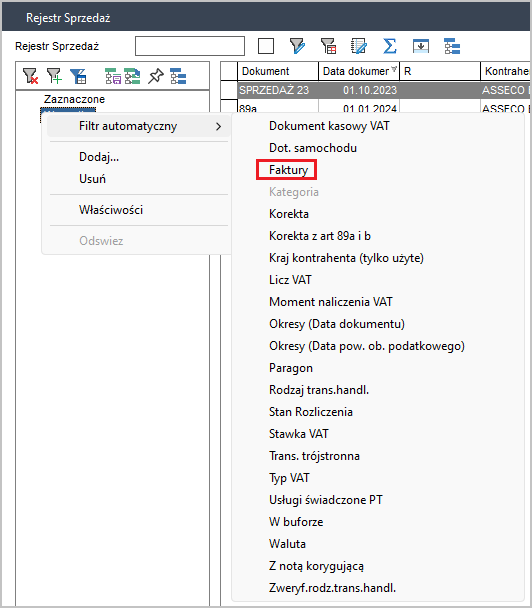
Task: Select the Waluta filter option
Action: [287, 544]
